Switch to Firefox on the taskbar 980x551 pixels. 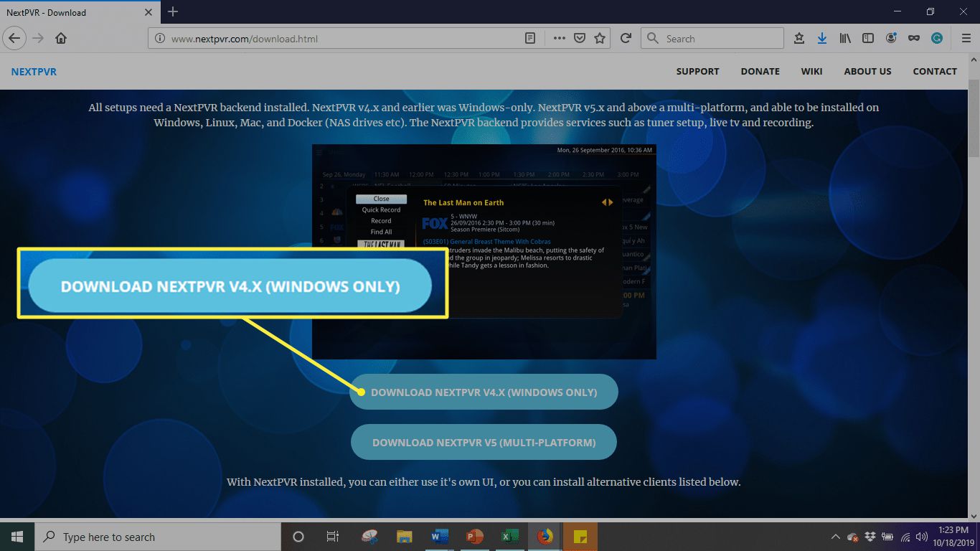coord(545,537)
